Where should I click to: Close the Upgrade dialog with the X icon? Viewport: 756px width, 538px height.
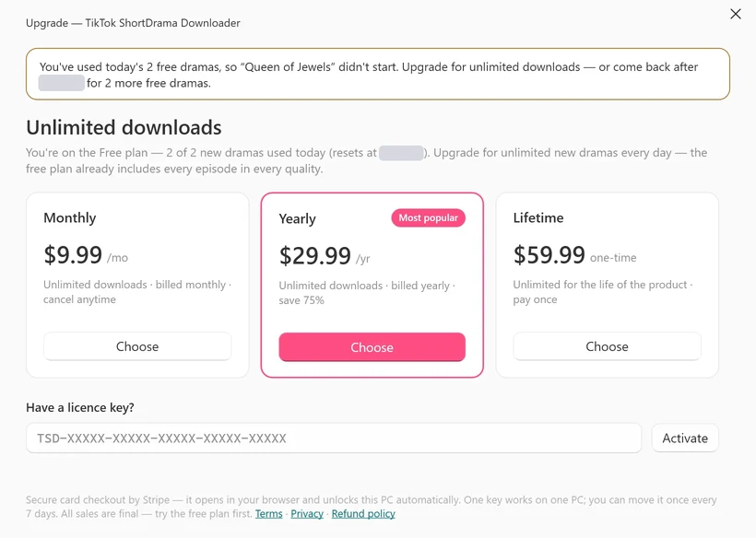tap(736, 14)
